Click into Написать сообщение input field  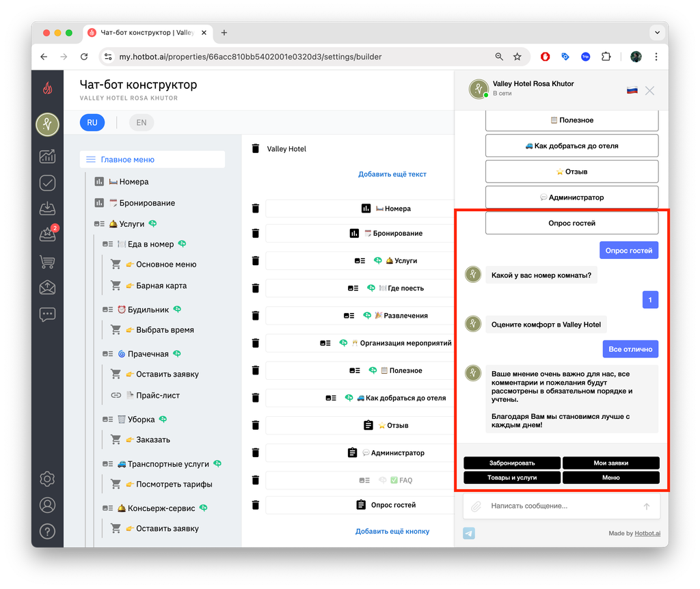pos(561,506)
